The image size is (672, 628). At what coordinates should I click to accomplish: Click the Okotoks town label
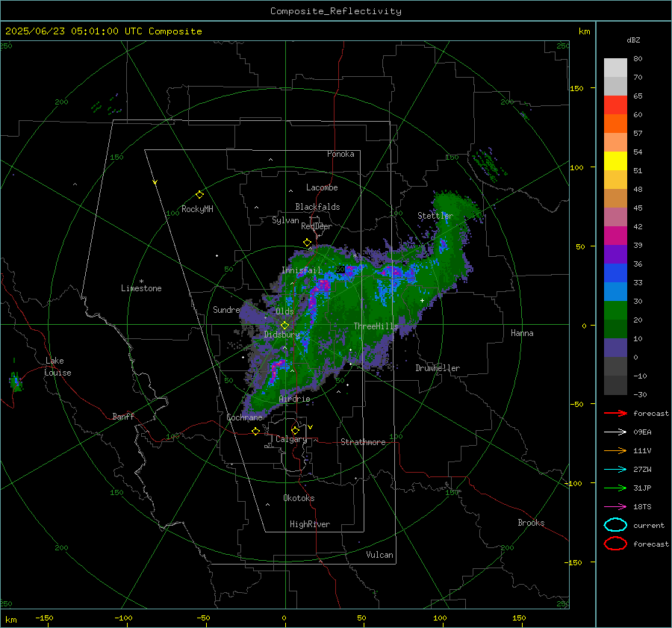299,498
